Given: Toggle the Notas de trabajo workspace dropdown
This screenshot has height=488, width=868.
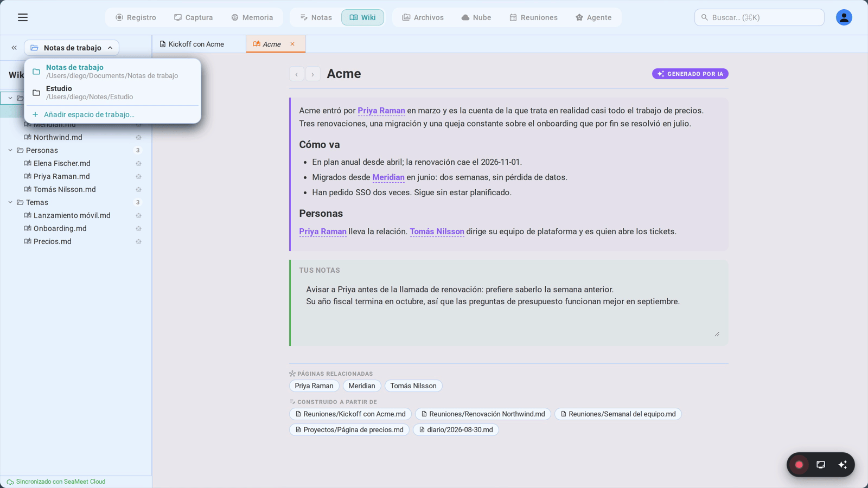Looking at the screenshot, I should [72, 48].
